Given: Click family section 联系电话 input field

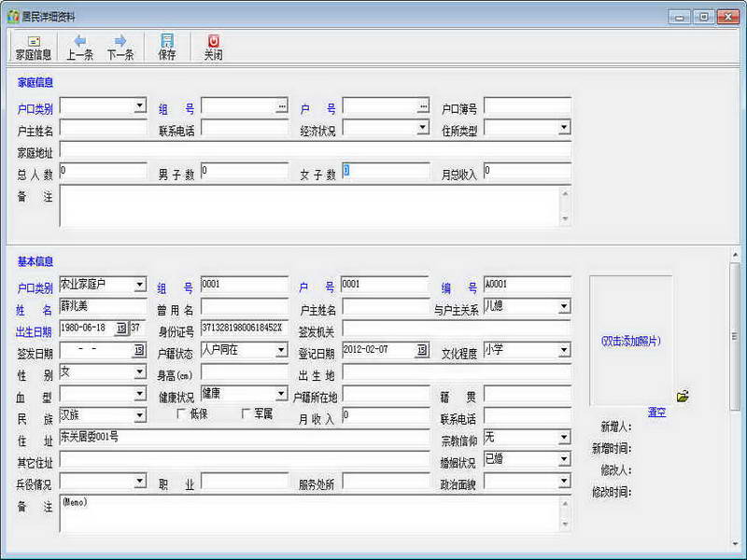Looking at the screenshot, I should pyautogui.click(x=245, y=128).
